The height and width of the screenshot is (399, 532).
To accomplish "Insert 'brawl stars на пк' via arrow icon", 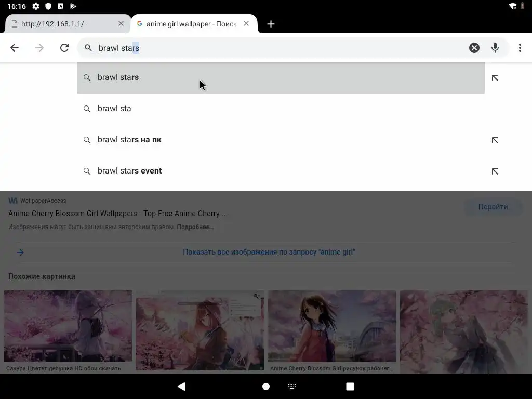I will coord(495,140).
